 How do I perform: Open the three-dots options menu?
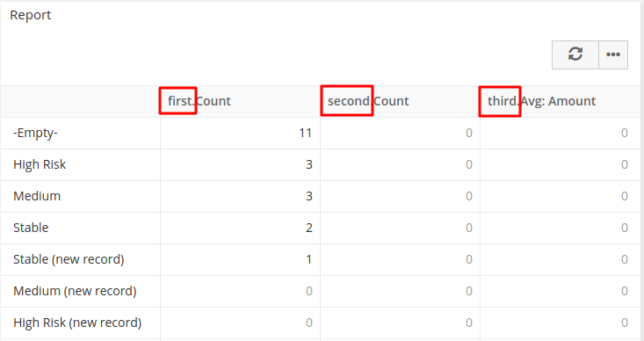tap(613, 54)
